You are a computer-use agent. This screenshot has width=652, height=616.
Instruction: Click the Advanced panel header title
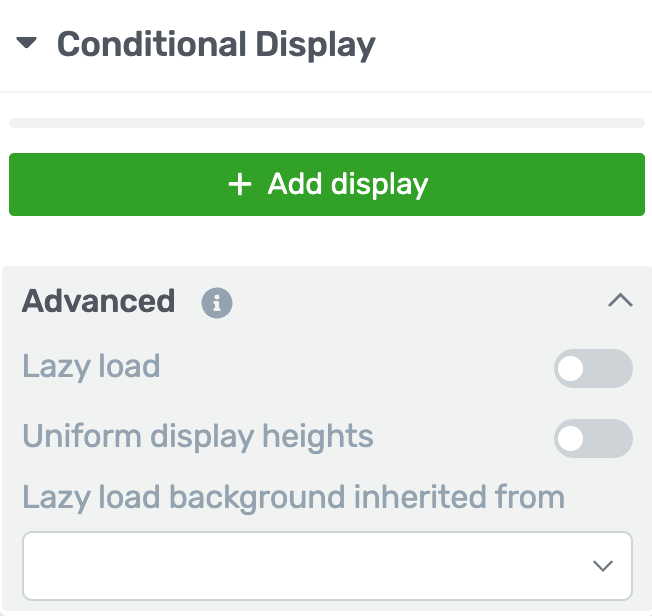pos(98,301)
